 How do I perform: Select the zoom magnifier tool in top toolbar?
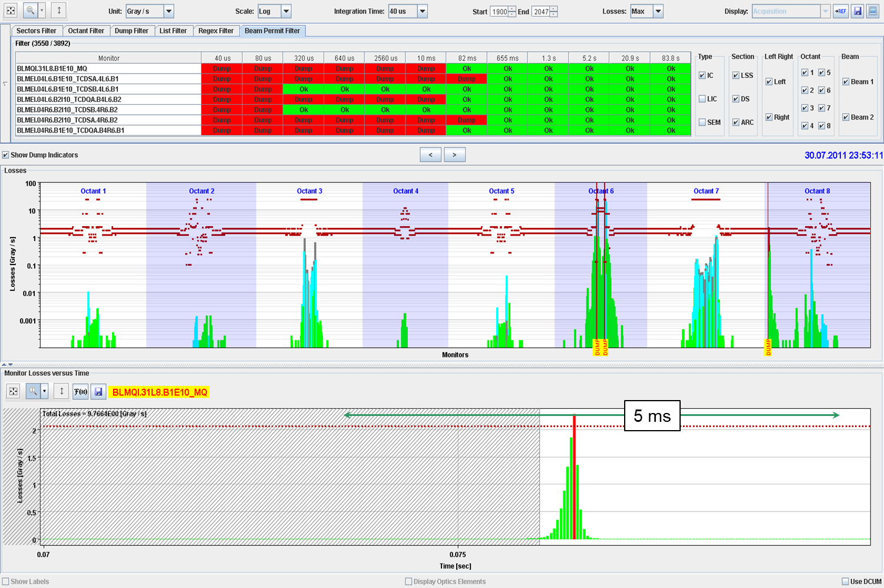coord(30,11)
